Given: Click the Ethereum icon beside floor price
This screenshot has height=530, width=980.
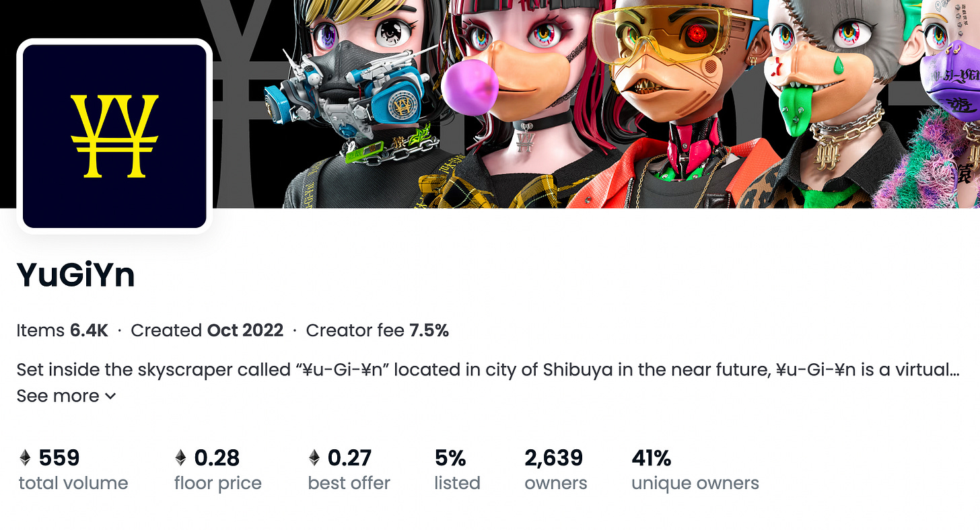Looking at the screenshot, I should tap(180, 458).
